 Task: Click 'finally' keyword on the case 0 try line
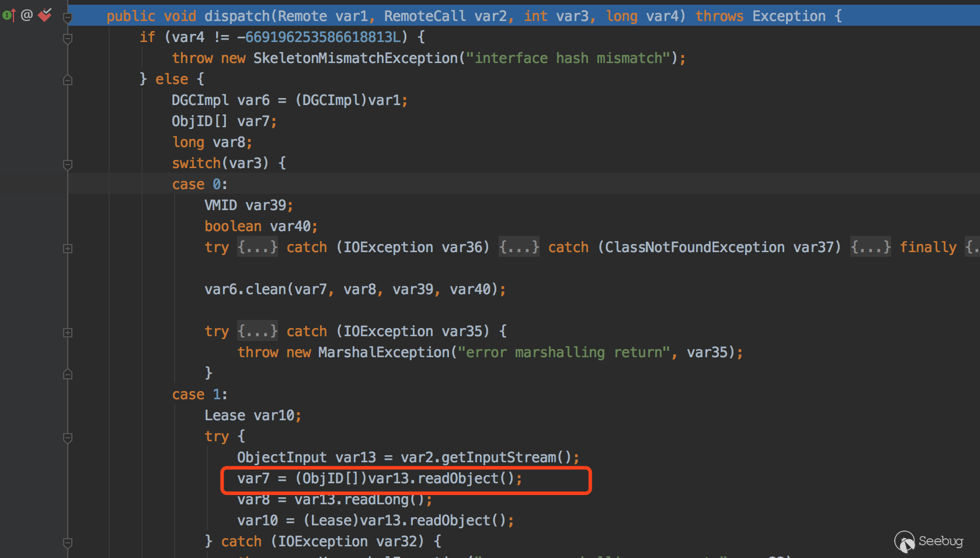click(928, 247)
